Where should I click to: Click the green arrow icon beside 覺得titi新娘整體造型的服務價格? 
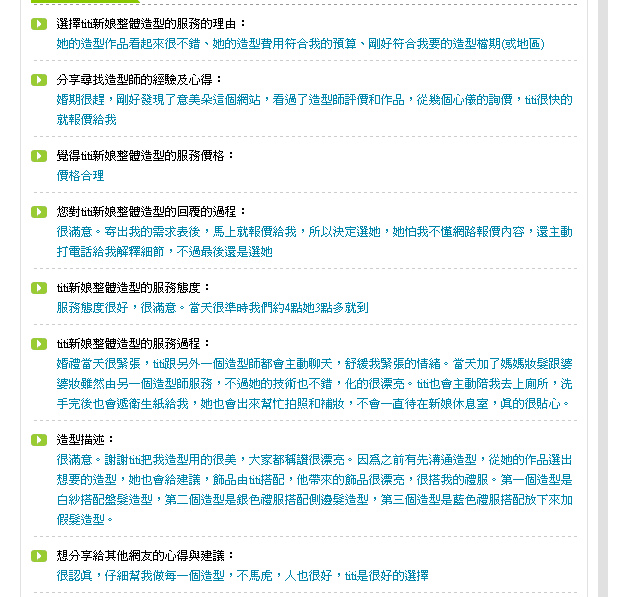click(39, 156)
